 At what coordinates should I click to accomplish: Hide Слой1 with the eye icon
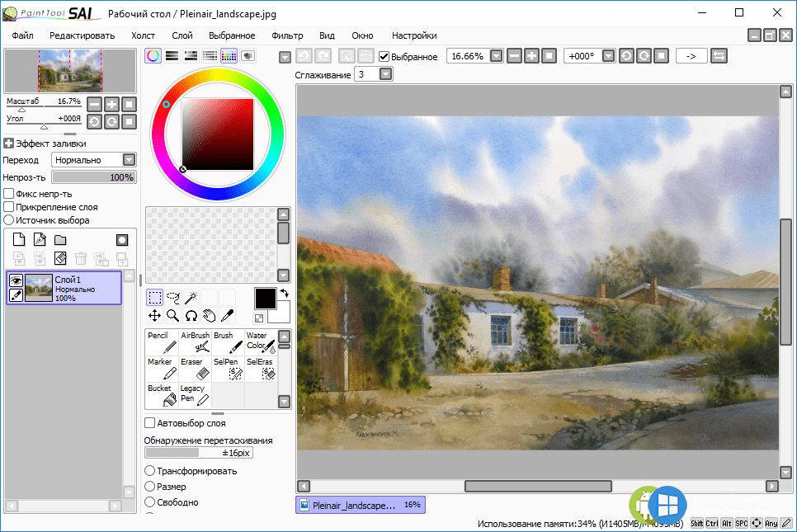tap(17, 280)
